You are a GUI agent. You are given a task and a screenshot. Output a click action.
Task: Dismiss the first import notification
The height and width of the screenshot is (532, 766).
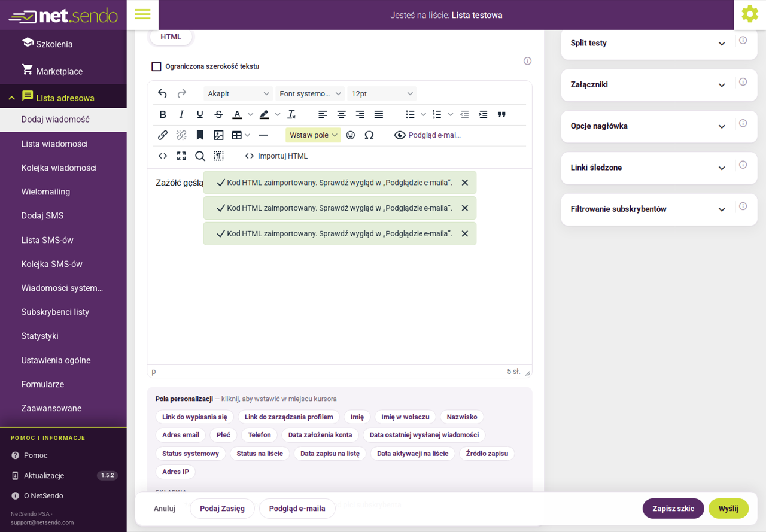[464, 183]
